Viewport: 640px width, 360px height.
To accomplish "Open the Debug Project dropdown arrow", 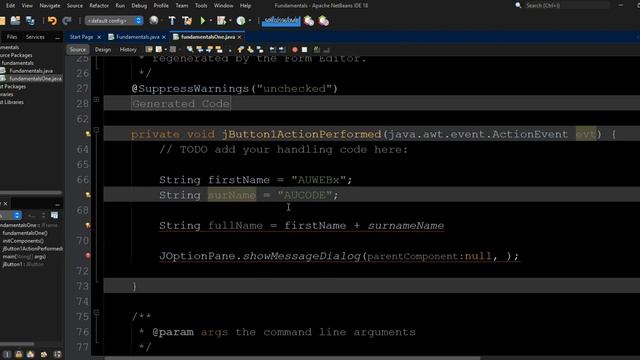I will (230, 21).
